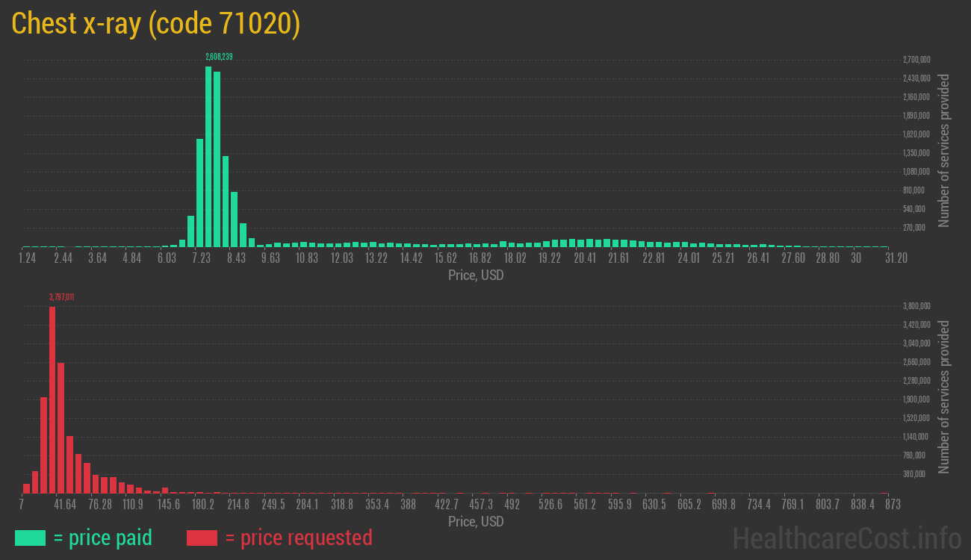This screenshot has height=560, width=971.
Task: Open the HealthcareCost.info watermark link
Action: (x=846, y=538)
